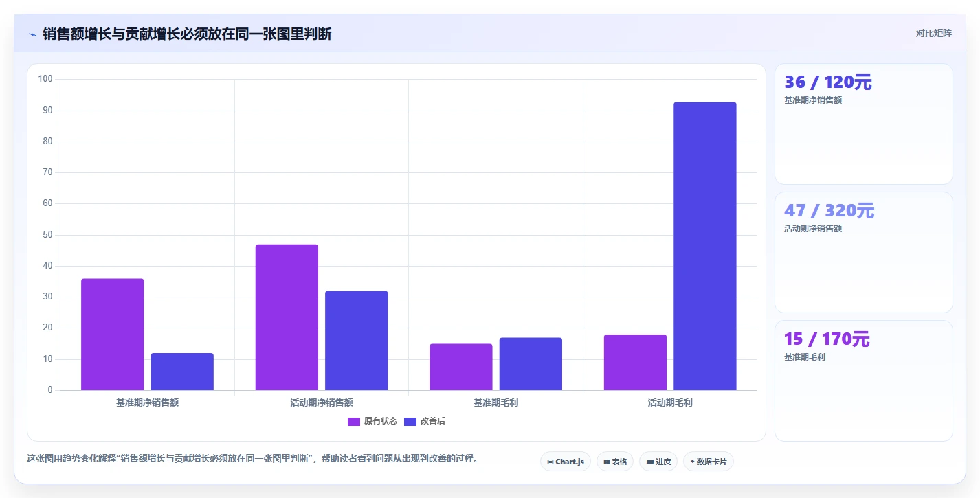Viewport: 980px width, 498px height.
Task: Toggle the 原有状态 legend item
Action: point(372,421)
